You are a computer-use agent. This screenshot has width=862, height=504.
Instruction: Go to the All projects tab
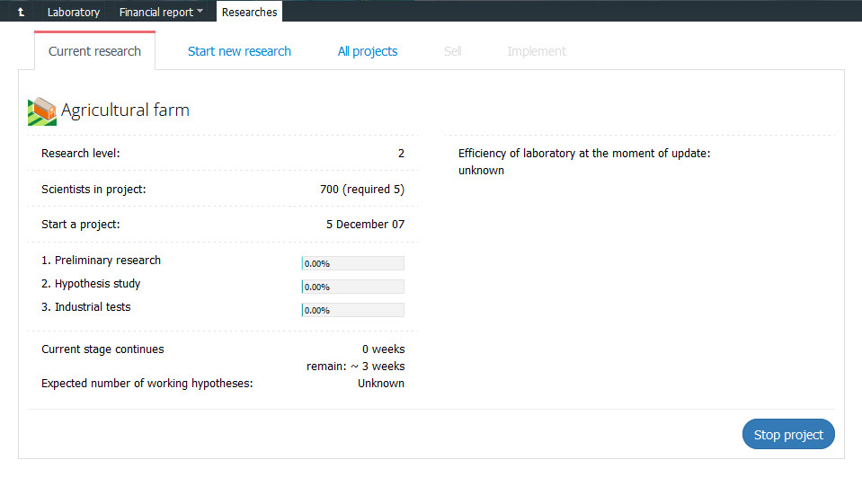pyautogui.click(x=368, y=51)
